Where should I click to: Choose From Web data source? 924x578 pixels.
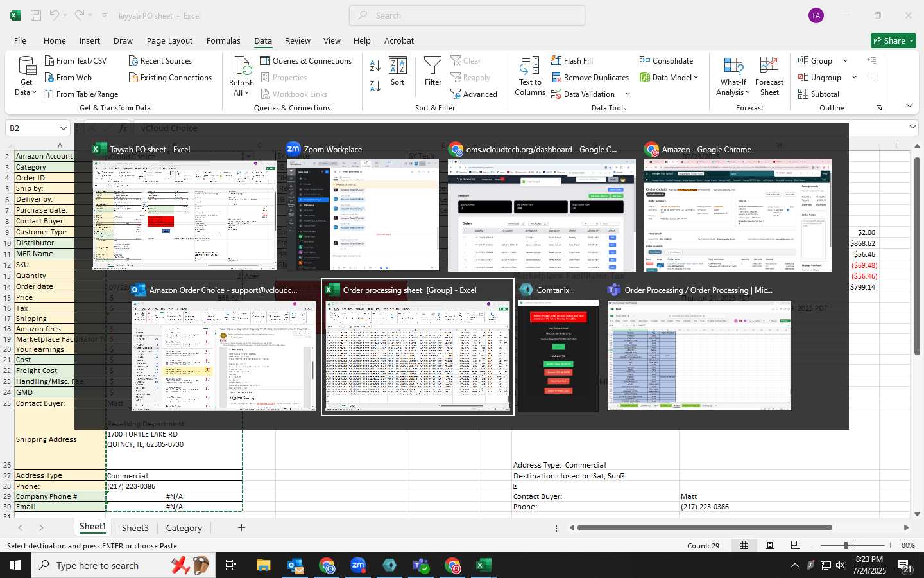point(68,78)
